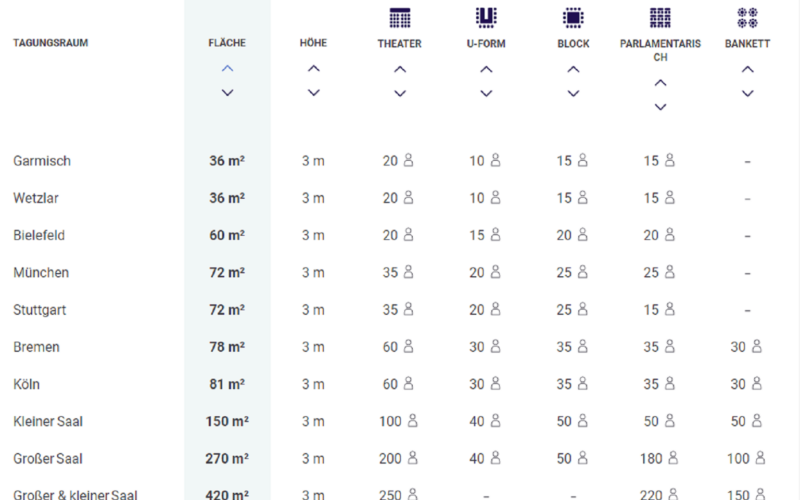Screen dimensions: 800x500
Task: Sort Parlamentarisch column descending arrow
Action: coord(660,106)
